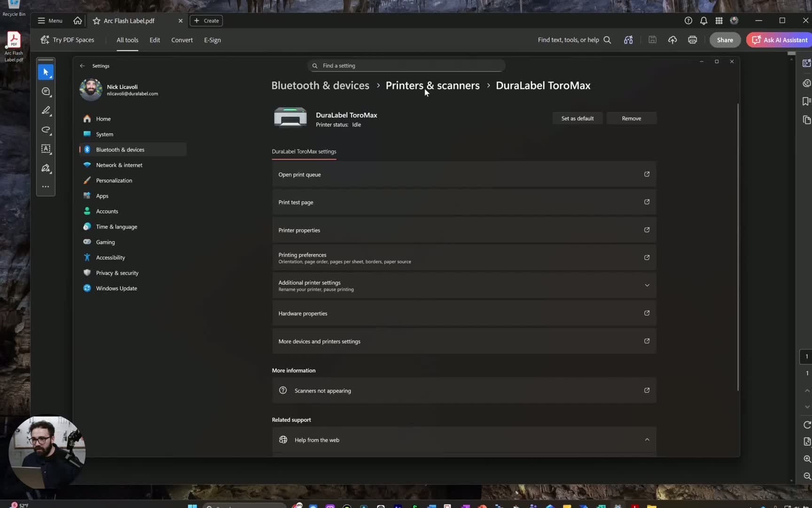Zoom out of the PDF page
This screenshot has height=508, width=812.
point(807,476)
